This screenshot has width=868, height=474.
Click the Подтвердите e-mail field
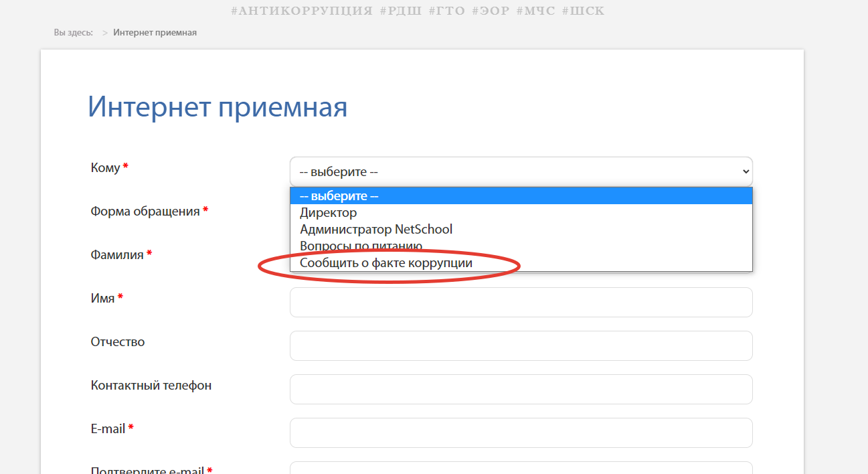(x=521, y=468)
